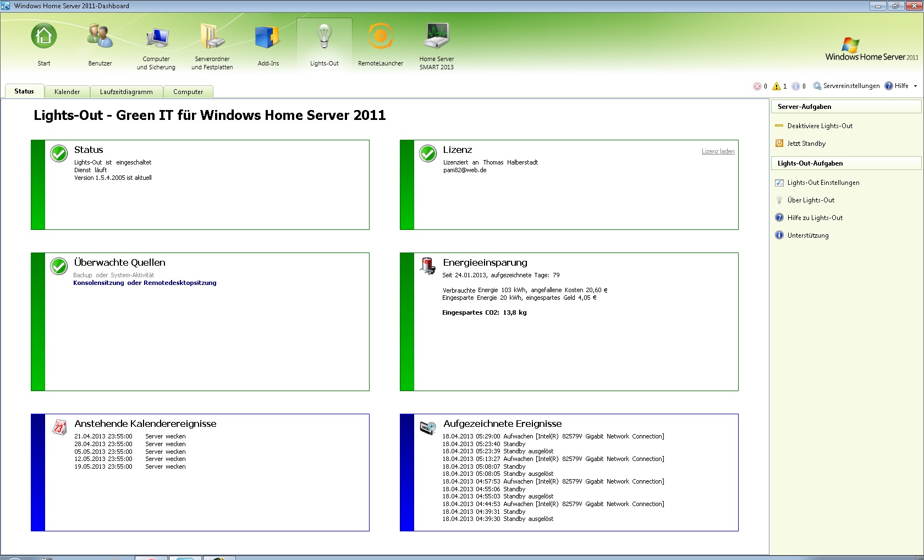Click Überwachte Quellen green checkmark icon
This screenshot has height=560, width=924.
[x=59, y=266]
